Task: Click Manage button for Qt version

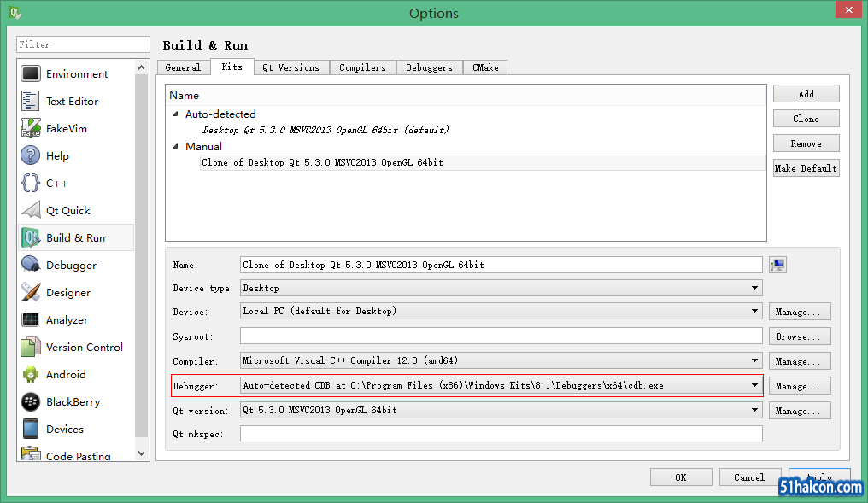Action: click(x=800, y=411)
